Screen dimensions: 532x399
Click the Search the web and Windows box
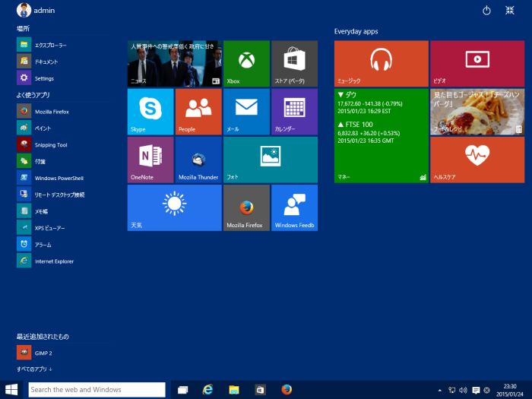click(97, 390)
